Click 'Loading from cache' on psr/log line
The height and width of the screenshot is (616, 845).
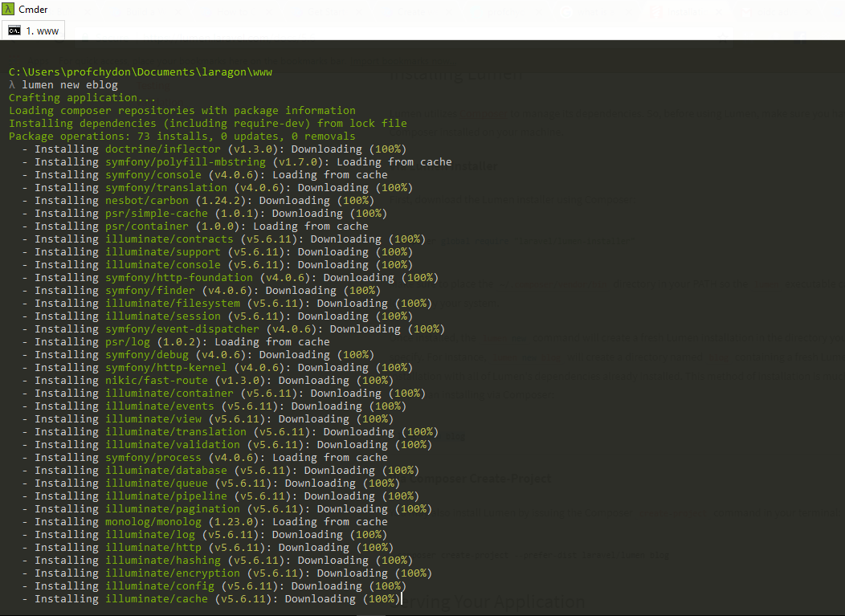pyautogui.click(x=272, y=341)
